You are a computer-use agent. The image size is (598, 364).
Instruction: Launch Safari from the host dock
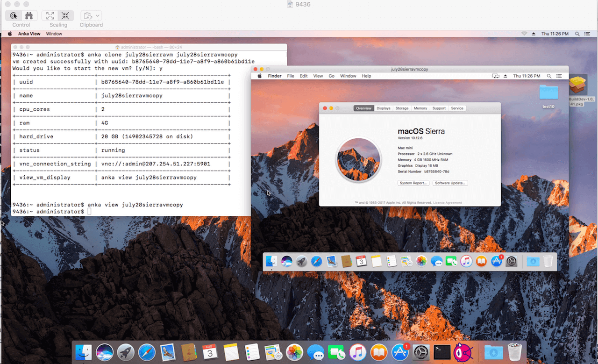pos(147,352)
